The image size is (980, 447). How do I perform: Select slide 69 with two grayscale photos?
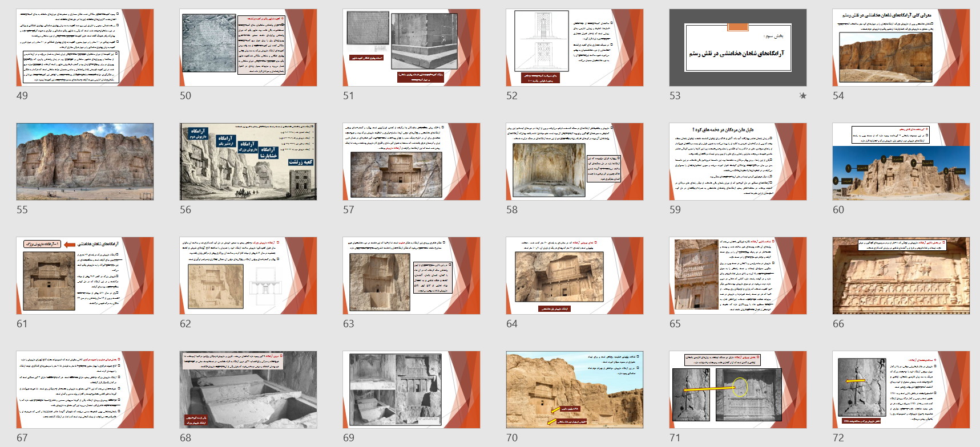pyautogui.click(x=412, y=390)
